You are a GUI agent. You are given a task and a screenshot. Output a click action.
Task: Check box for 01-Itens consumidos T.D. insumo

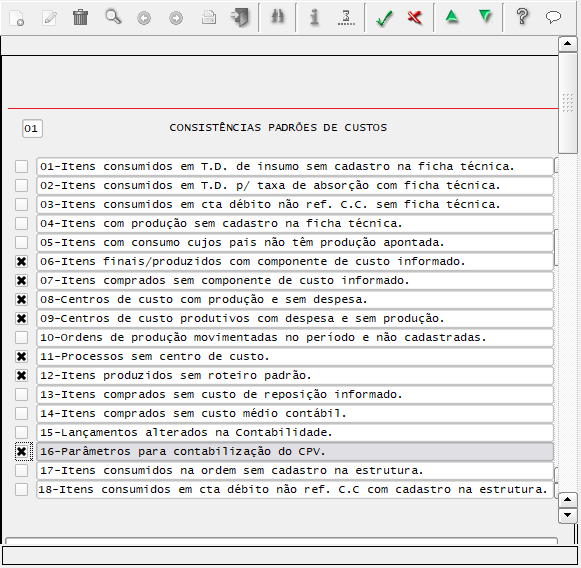point(21,166)
